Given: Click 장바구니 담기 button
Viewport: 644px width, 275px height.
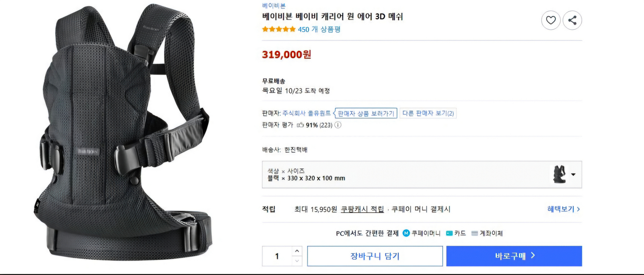Looking at the screenshot, I should coord(375,256).
